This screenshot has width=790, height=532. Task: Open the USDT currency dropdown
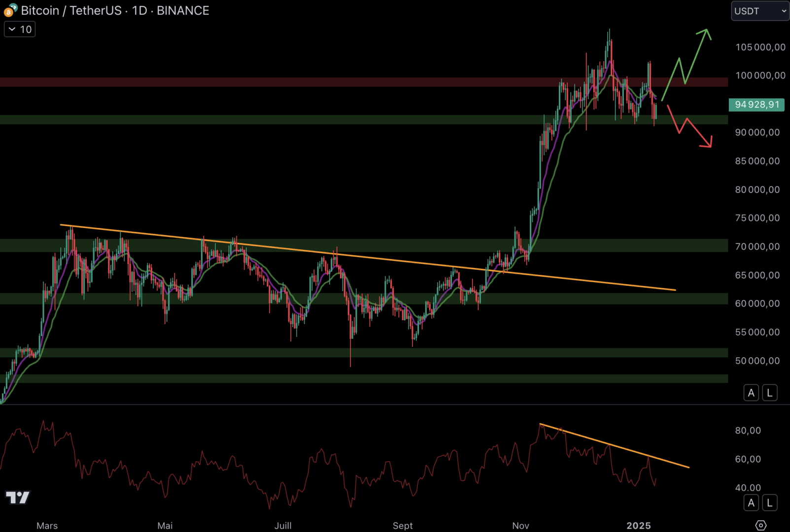tap(760, 11)
